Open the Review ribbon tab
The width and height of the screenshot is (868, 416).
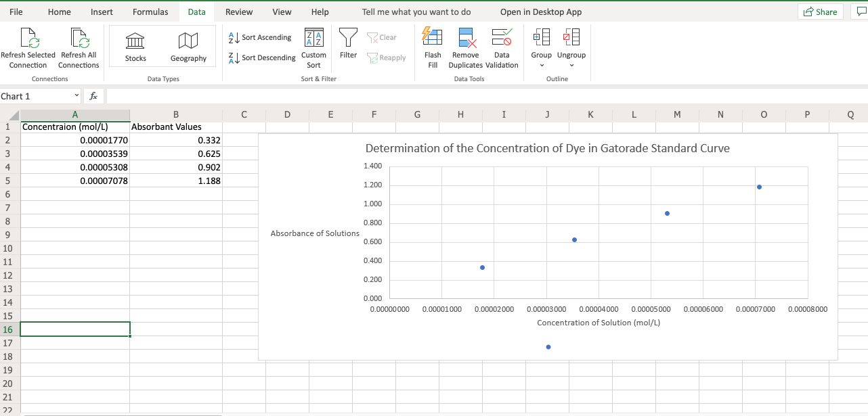pos(238,11)
